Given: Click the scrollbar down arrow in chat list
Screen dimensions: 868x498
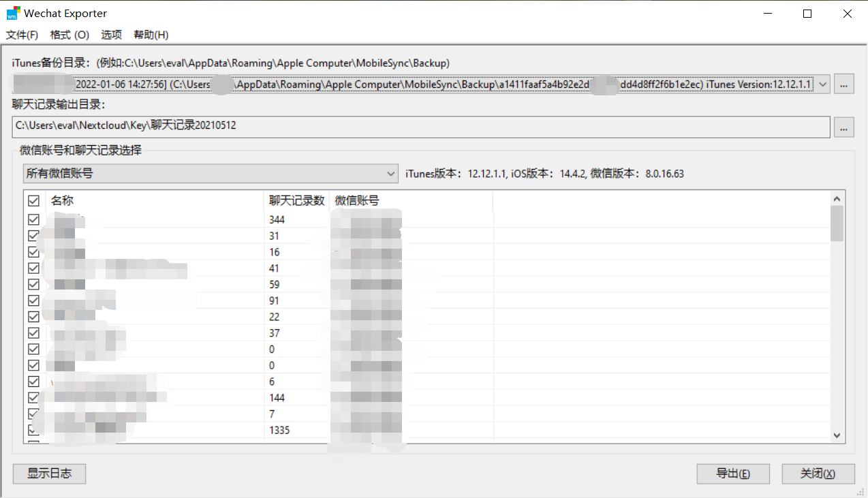Looking at the screenshot, I should (837, 435).
